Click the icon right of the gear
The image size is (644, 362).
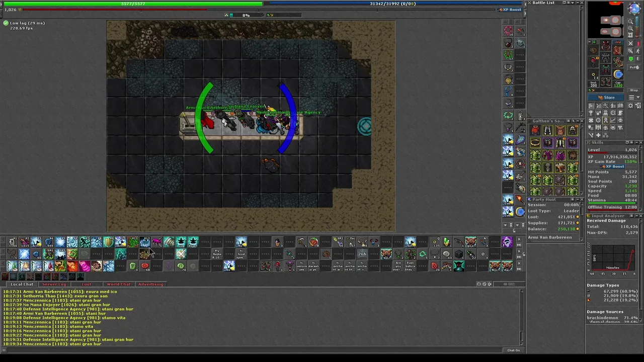click(x=638, y=106)
